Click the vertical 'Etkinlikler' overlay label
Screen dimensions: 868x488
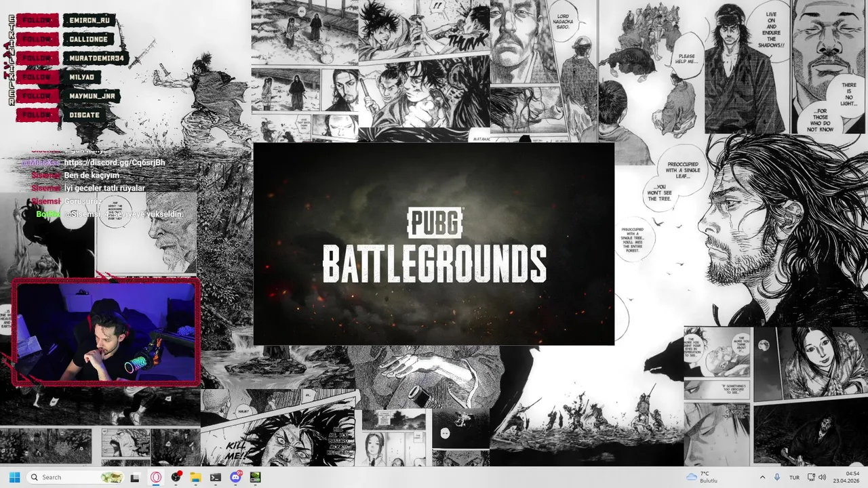pyautogui.click(x=10, y=60)
